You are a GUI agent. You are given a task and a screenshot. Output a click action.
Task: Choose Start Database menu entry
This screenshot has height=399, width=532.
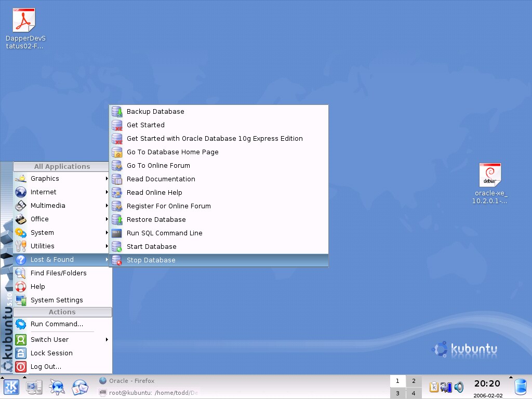(219, 247)
